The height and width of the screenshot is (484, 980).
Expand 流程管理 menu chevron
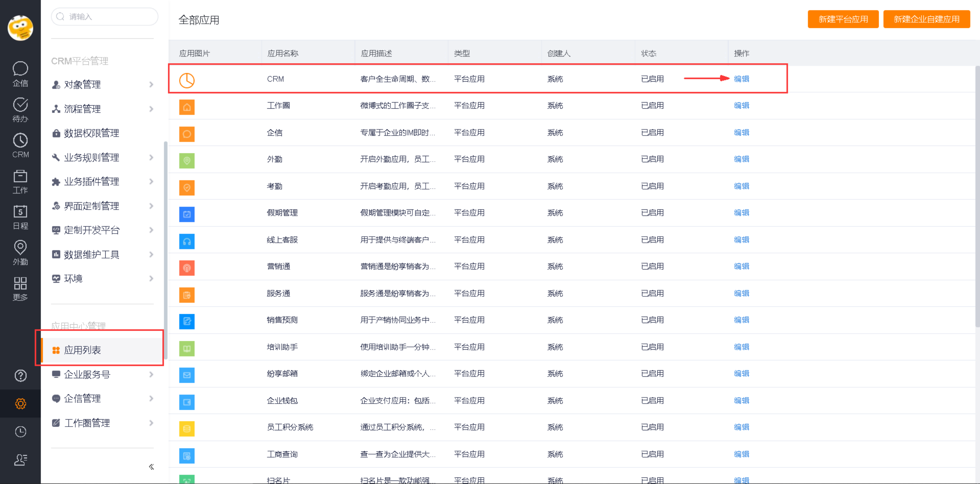pyautogui.click(x=151, y=109)
